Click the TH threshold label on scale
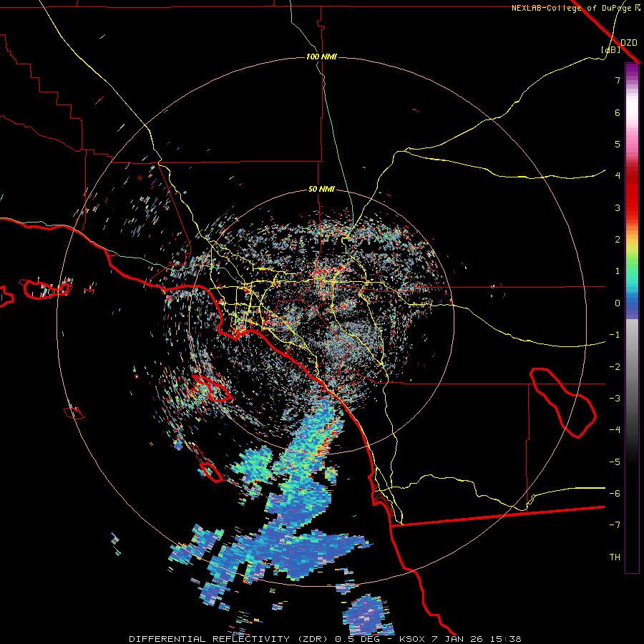This screenshot has width=644, height=644. coord(615,557)
